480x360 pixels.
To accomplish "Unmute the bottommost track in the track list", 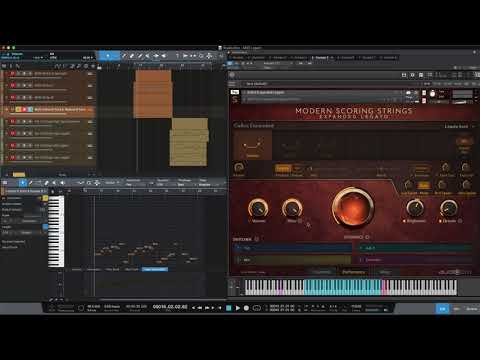I will (13, 158).
